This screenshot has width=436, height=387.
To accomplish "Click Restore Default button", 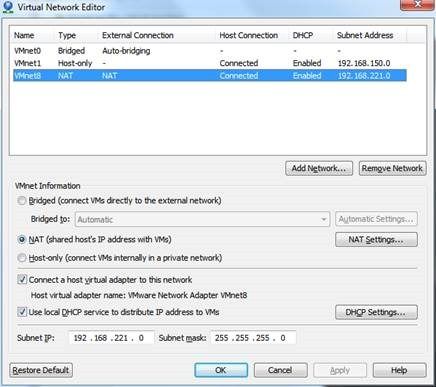I will 41,370.
